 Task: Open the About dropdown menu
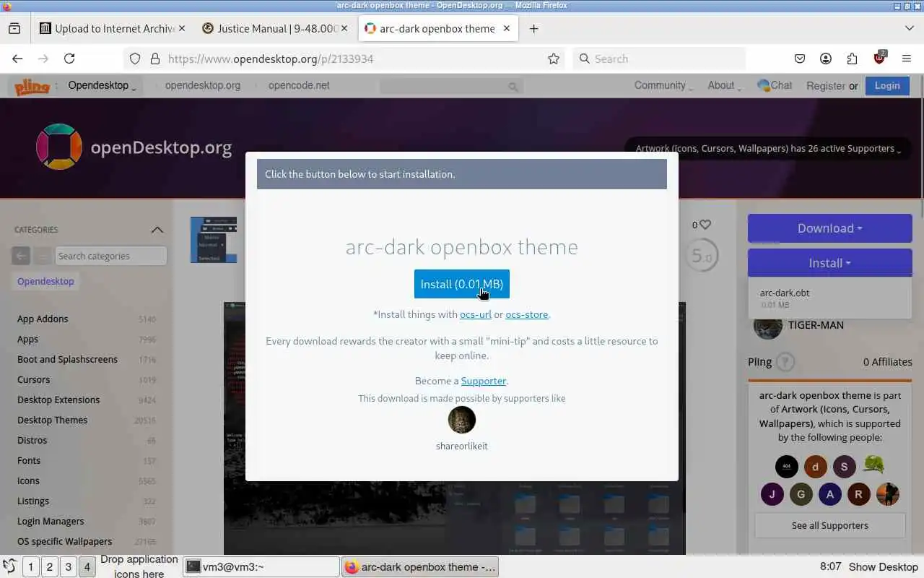[x=724, y=85]
